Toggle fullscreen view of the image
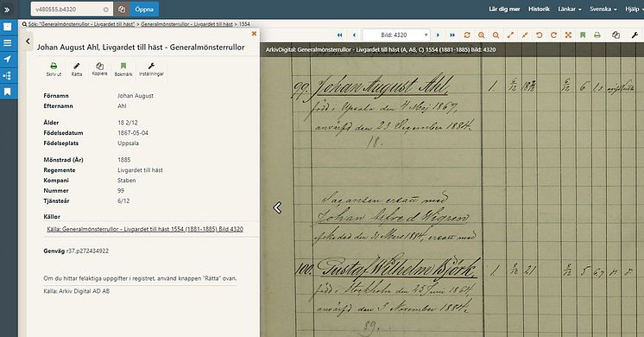Image resolution: width=644 pixels, height=337 pixels. (x=568, y=35)
